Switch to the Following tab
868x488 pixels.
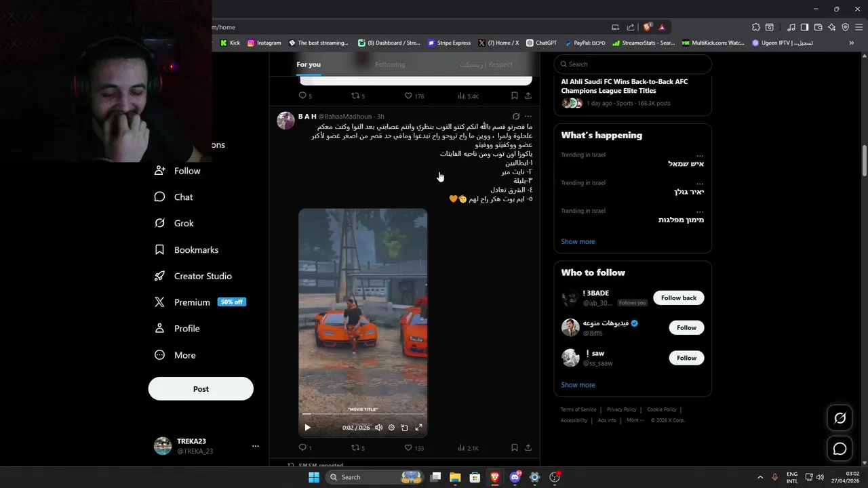click(x=390, y=64)
